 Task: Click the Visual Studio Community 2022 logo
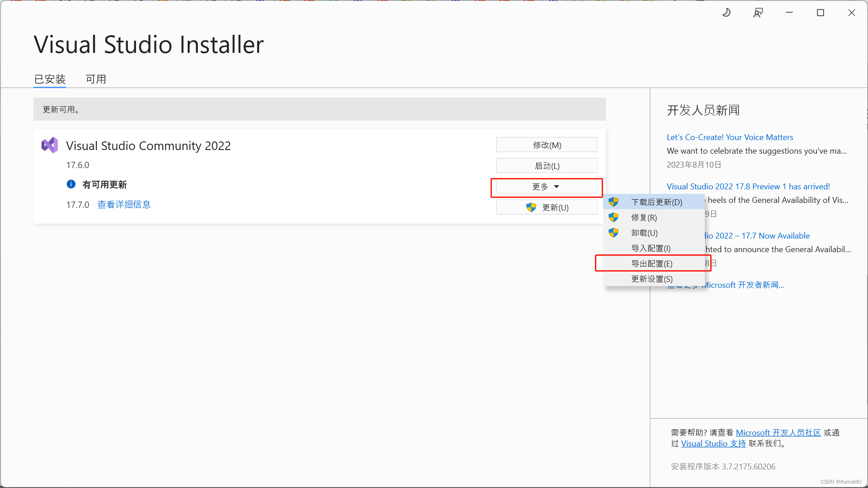pyautogui.click(x=50, y=145)
